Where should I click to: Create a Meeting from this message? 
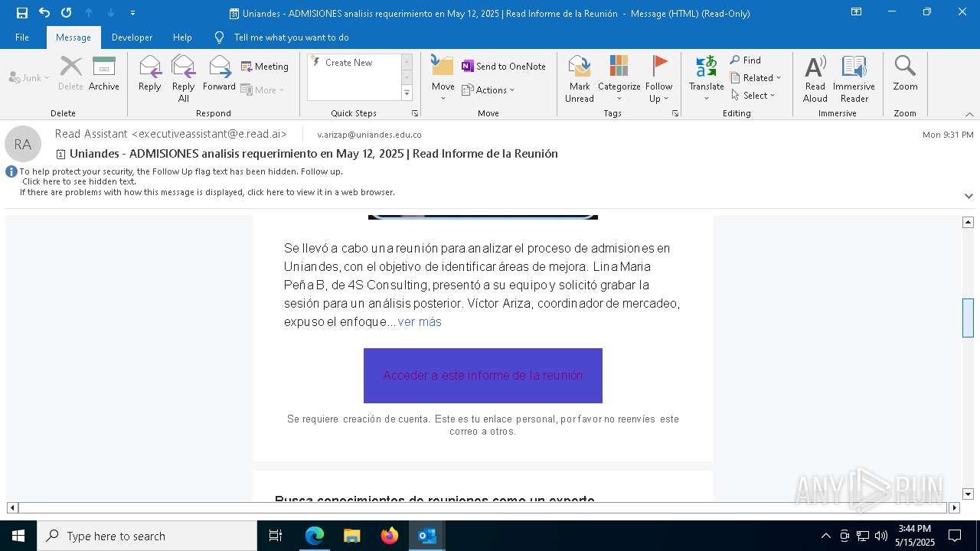[x=265, y=67]
